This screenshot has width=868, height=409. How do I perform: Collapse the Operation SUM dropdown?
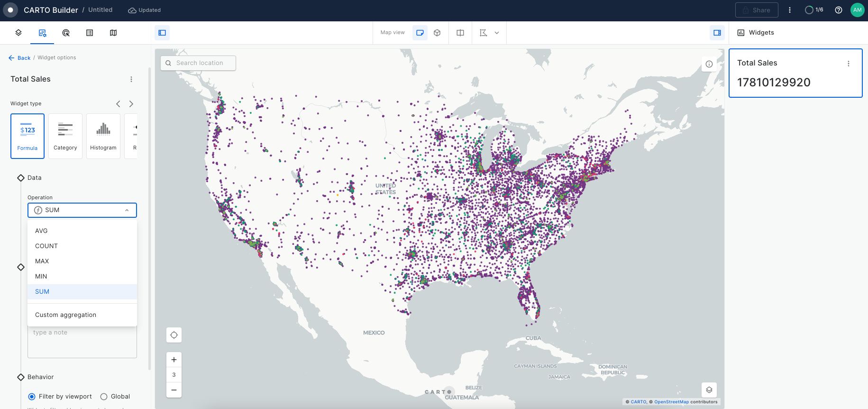82,210
